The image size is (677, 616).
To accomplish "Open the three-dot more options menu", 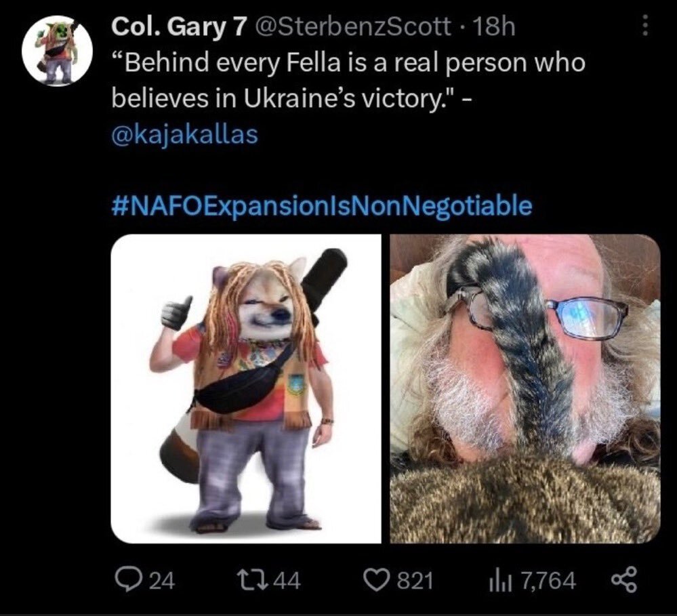I will (645, 26).
